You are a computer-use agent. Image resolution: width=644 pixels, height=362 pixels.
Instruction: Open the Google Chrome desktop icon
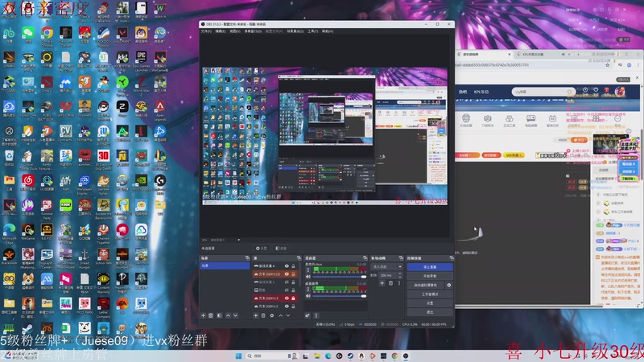[x=47, y=35]
